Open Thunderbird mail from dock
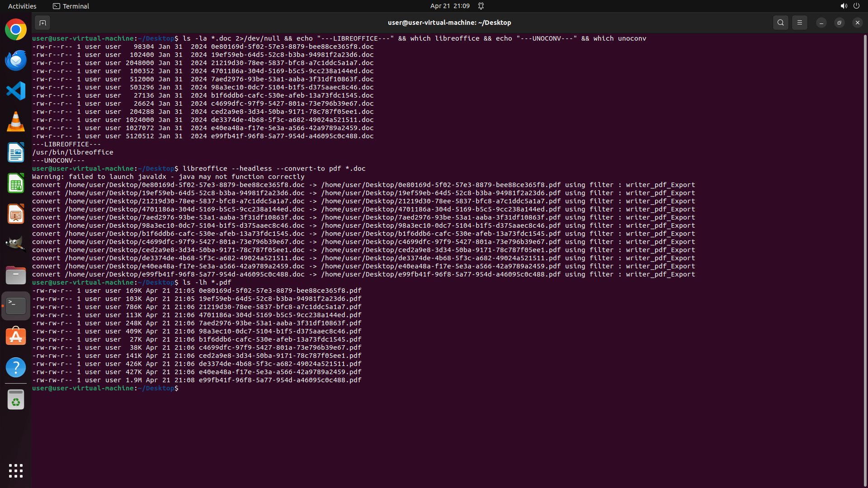Image resolution: width=868 pixels, height=488 pixels. click(x=16, y=61)
